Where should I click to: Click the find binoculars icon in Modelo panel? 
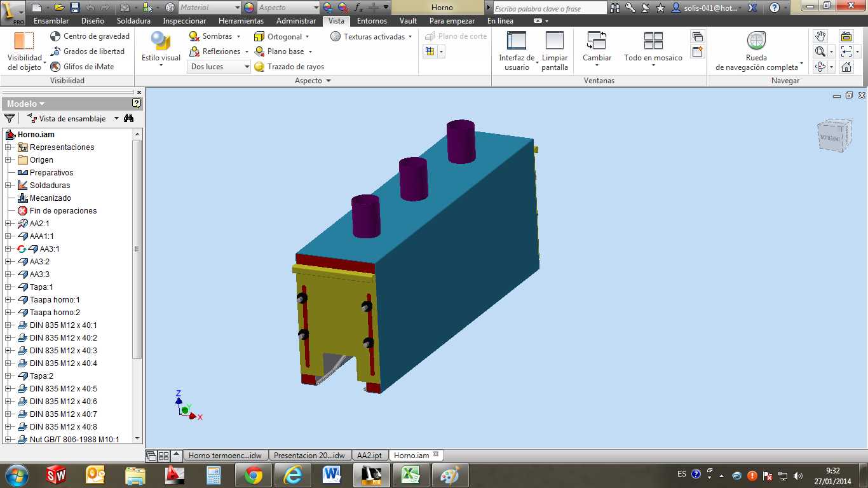[129, 118]
